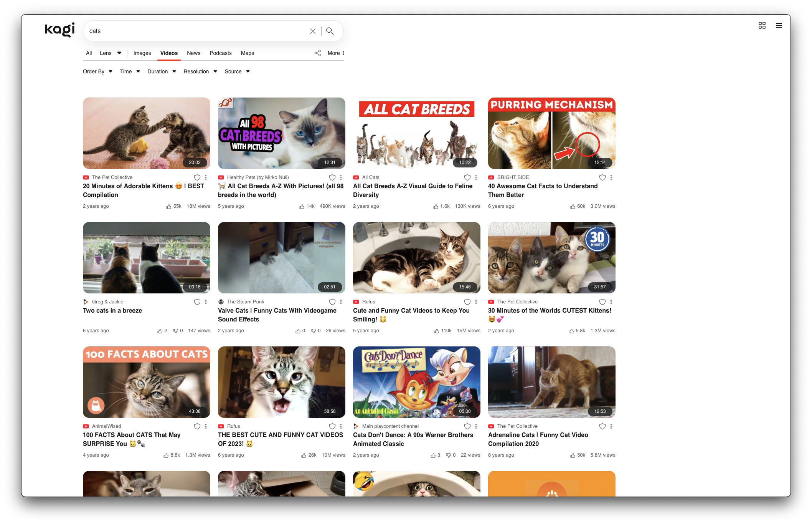
Task: Click the magnifier search icon
Action: pos(330,31)
